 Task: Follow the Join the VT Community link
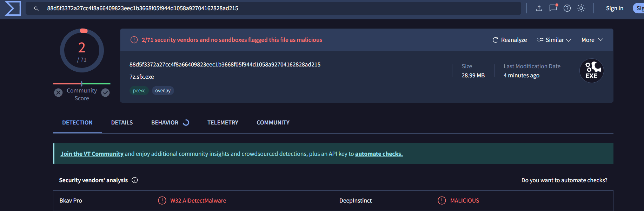(x=92, y=154)
